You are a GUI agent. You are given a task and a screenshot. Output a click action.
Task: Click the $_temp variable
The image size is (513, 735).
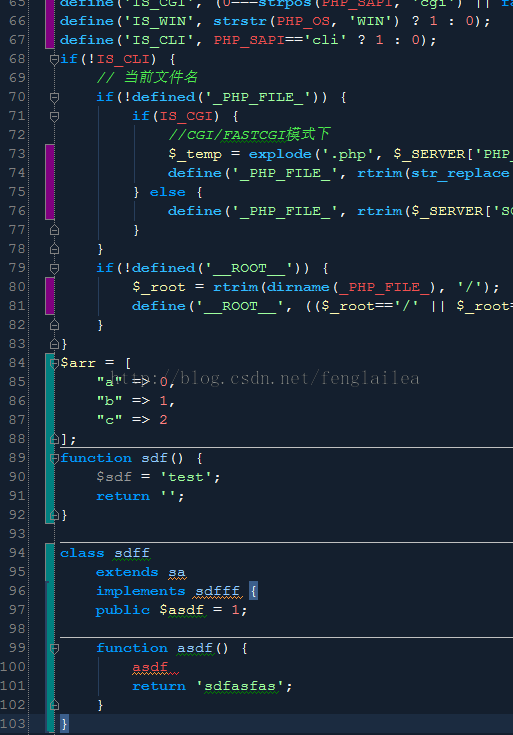(195, 154)
